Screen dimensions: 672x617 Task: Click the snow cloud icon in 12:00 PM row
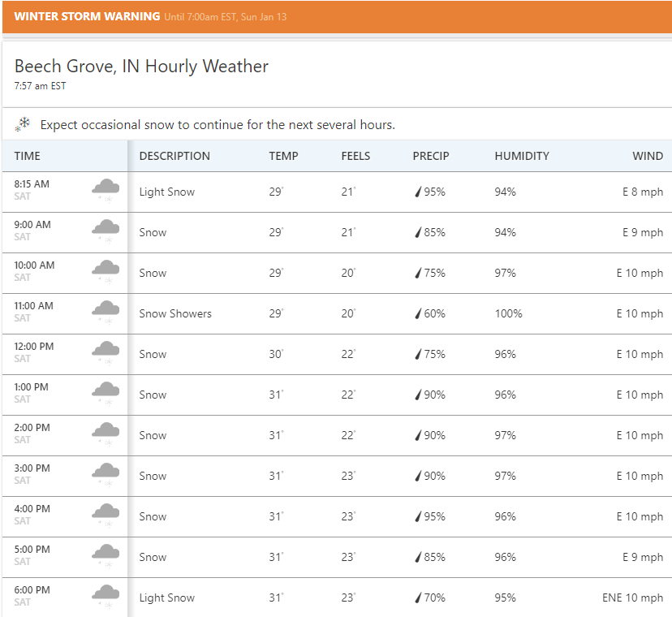(x=106, y=352)
